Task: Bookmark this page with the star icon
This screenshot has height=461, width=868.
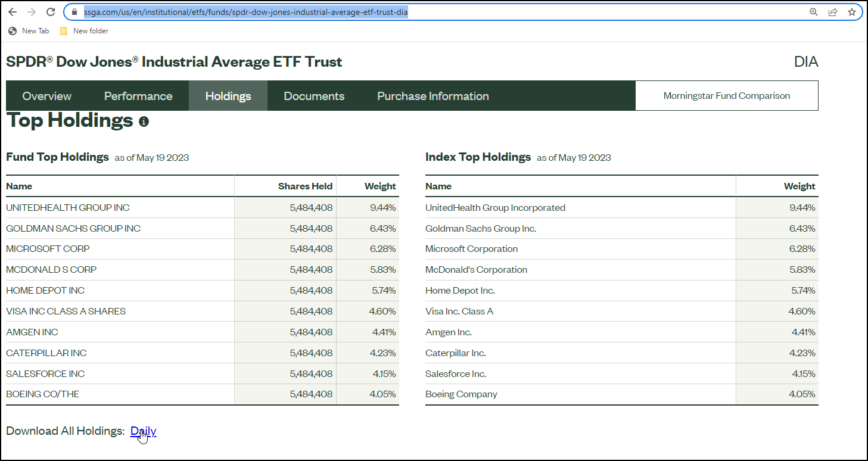Action: (x=852, y=12)
